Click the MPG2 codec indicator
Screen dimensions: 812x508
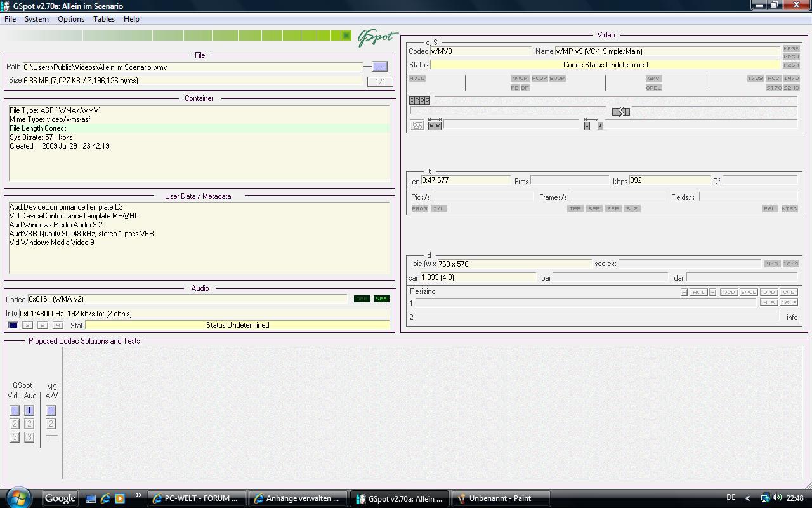coord(791,48)
